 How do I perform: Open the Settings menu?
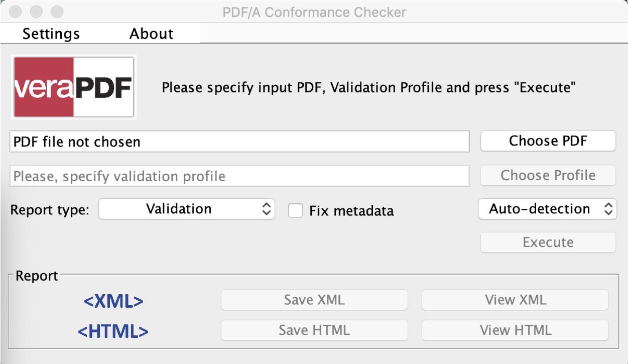51,34
